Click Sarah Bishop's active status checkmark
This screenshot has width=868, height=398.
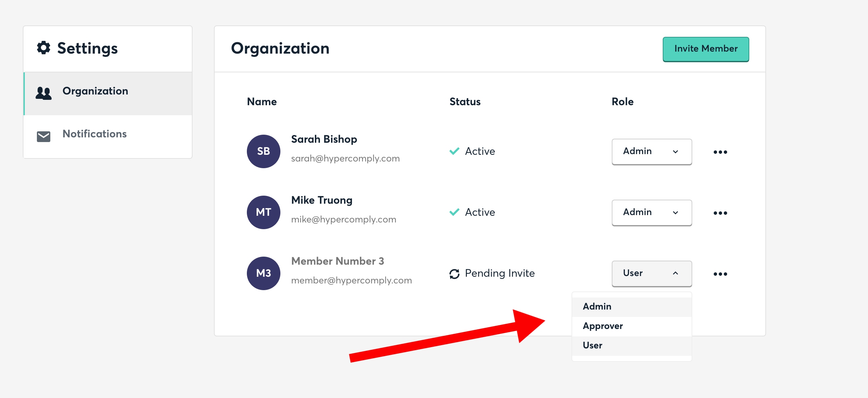tap(454, 151)
